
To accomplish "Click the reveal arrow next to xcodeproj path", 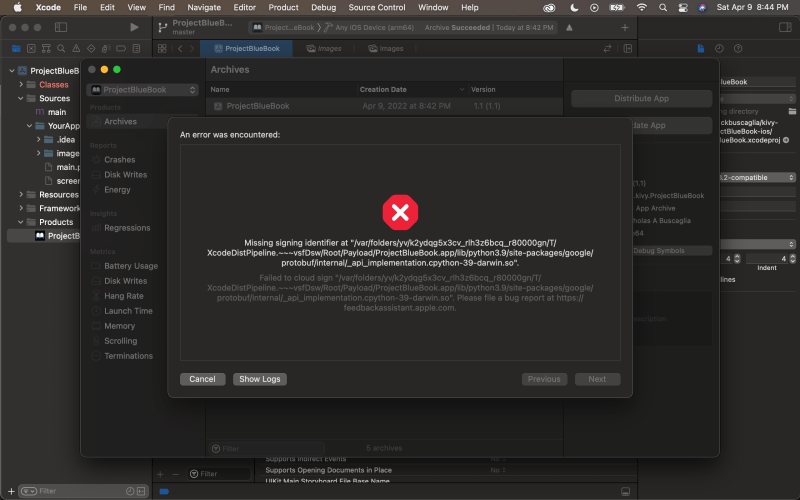I will click(x=786, y=140).
